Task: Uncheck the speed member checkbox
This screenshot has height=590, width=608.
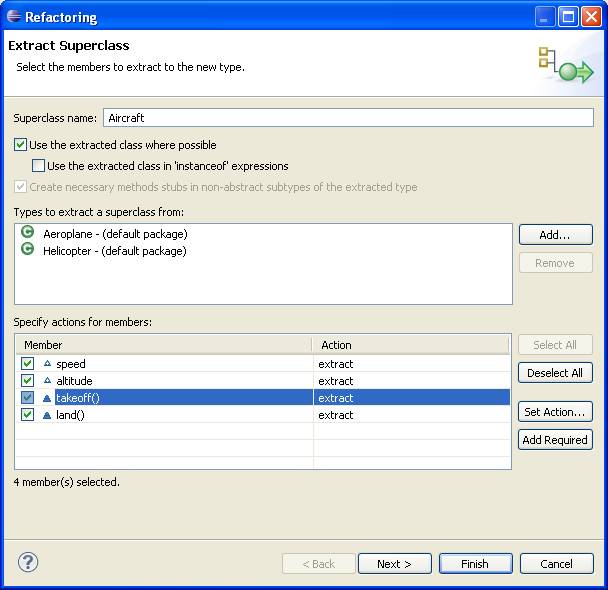Action: tap(28, 363)
